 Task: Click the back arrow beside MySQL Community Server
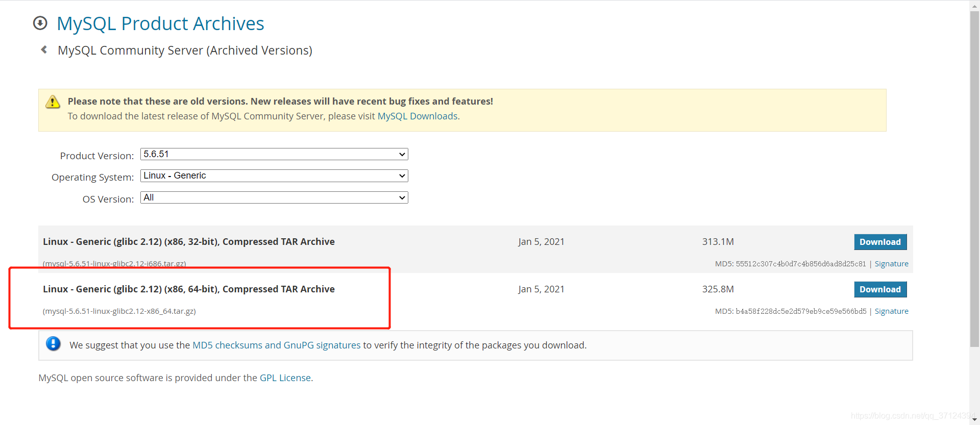point(44,49)
